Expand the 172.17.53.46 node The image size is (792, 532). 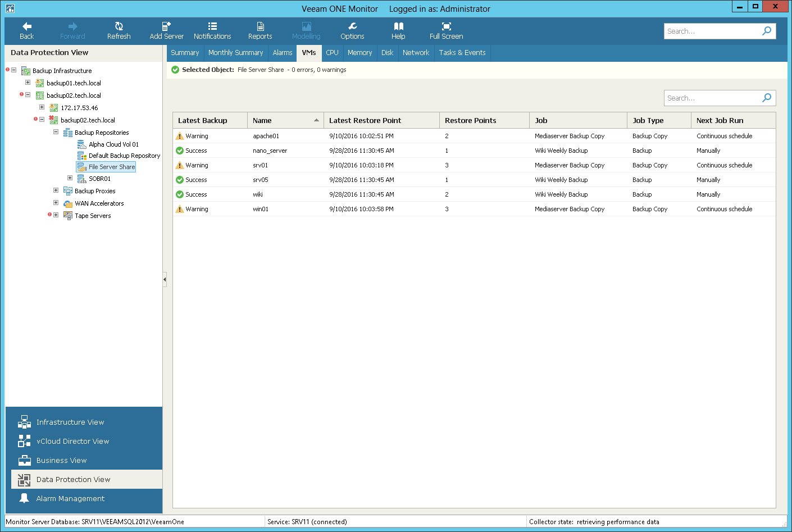point(42,107)
